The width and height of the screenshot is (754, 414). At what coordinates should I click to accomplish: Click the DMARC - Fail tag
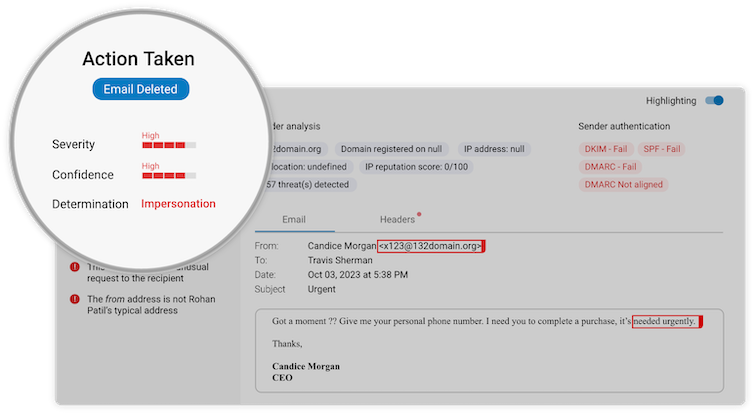click(x=610, y=167)
